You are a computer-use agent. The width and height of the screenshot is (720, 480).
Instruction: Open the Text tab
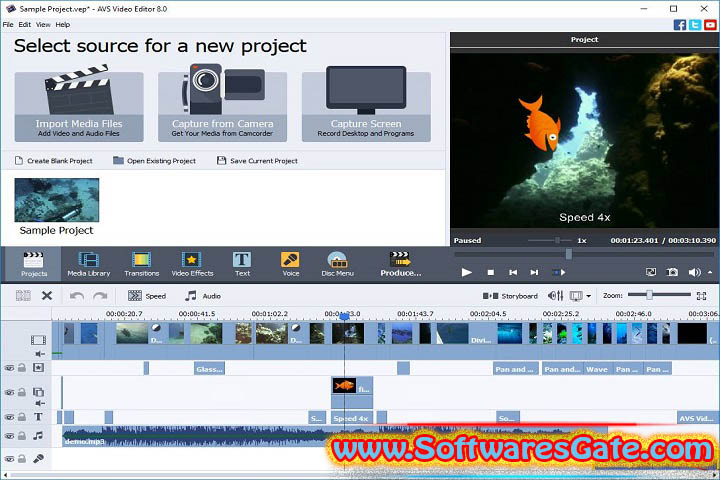(x=242, y=264)
